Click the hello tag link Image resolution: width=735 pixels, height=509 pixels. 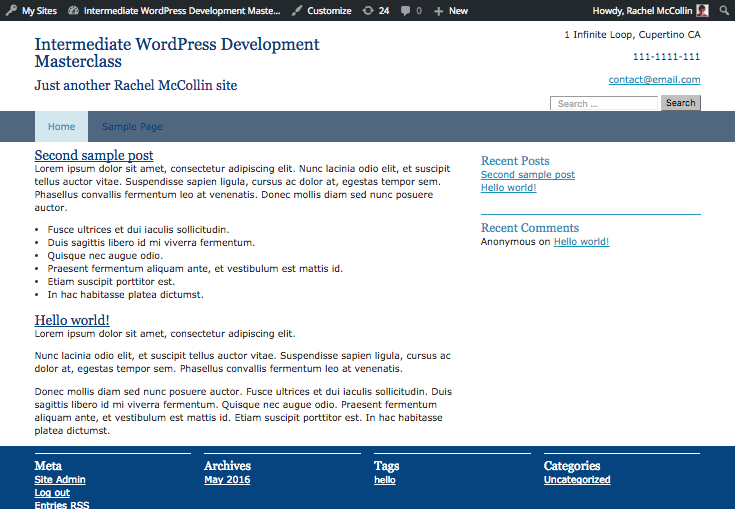click(x=385, y=479)
